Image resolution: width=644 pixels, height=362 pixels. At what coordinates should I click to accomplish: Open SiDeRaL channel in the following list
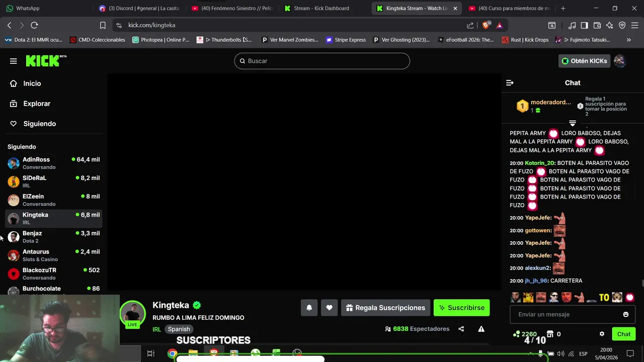[x=54, y=182]
